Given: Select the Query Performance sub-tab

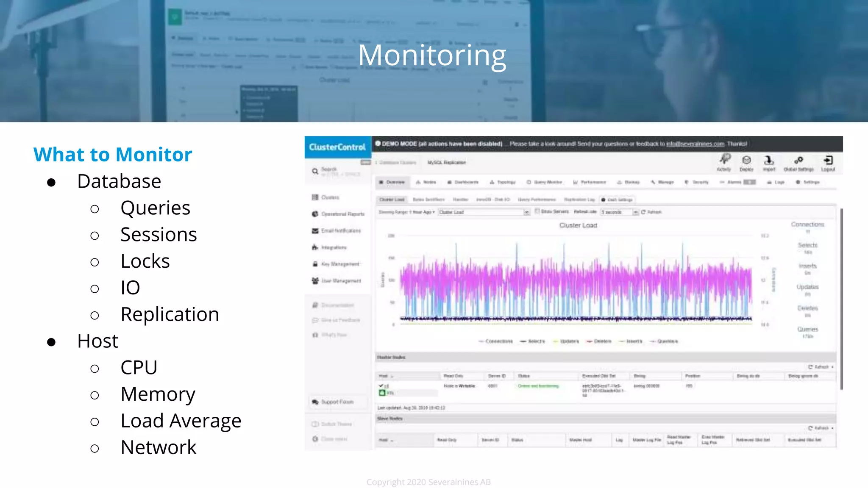Looking at the screenshot, I should click(537, 200).
